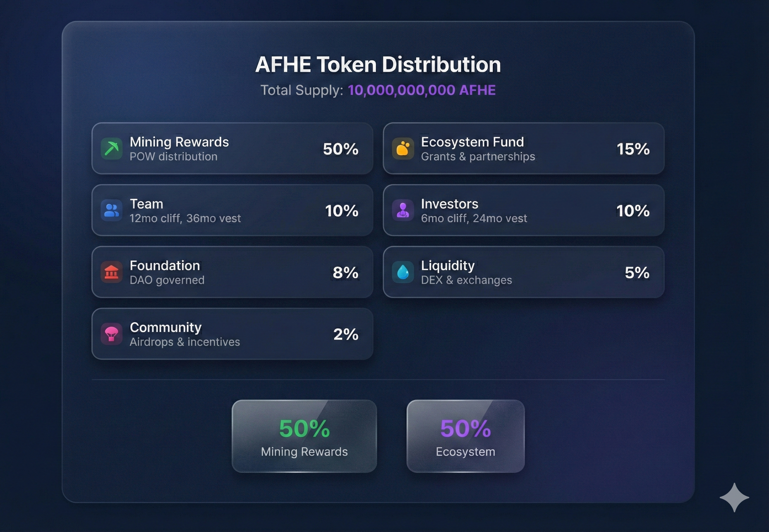
Task: Click the Mining Rewards 50% percentage value
Action: click(340, 149)
